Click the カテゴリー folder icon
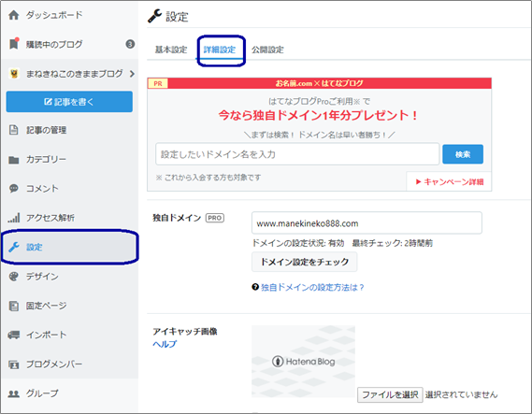The width and height of the screenshot is (532, 414). pyautogui.click(x=14, y=160)
